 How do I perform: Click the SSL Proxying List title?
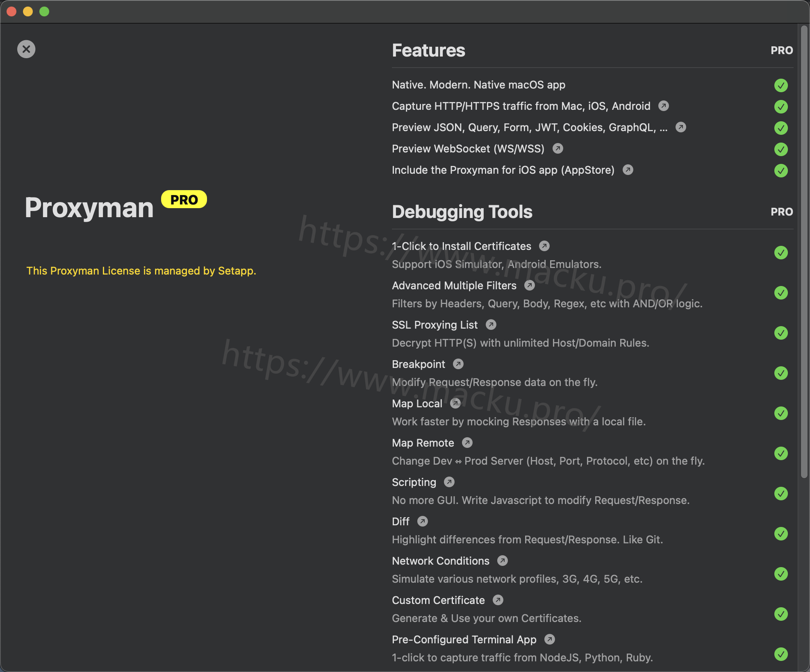click(x=435, y=325)
